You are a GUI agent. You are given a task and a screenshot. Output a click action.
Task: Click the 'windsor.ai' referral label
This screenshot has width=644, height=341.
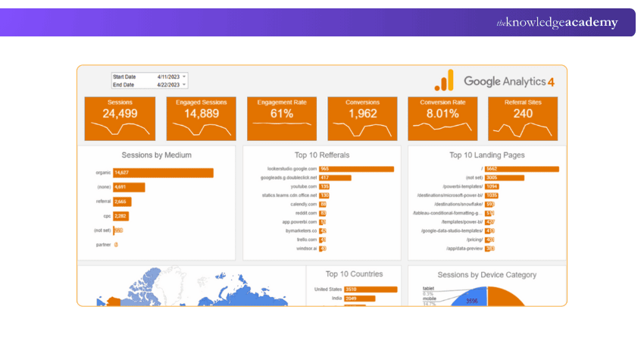point(306,249)
